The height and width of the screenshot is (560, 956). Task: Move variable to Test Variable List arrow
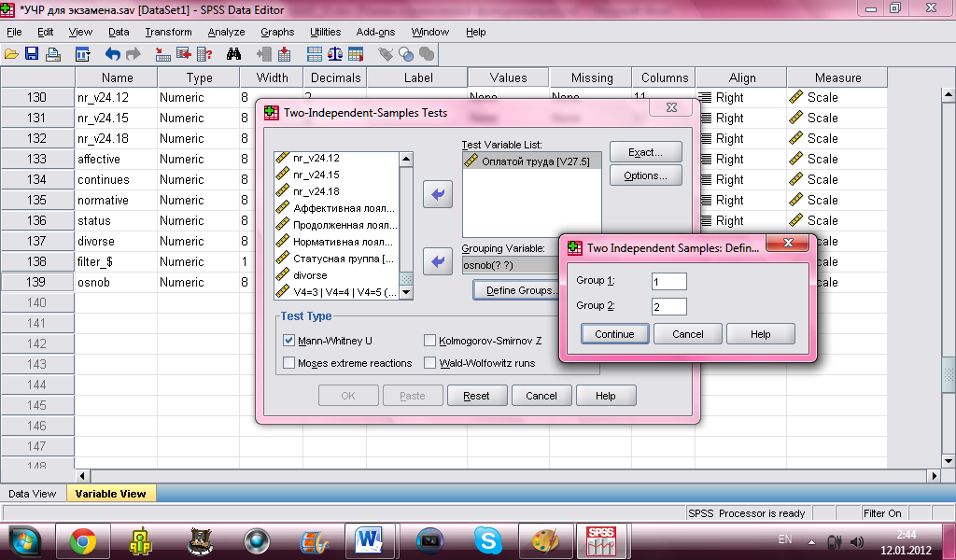tap(438, 194)
